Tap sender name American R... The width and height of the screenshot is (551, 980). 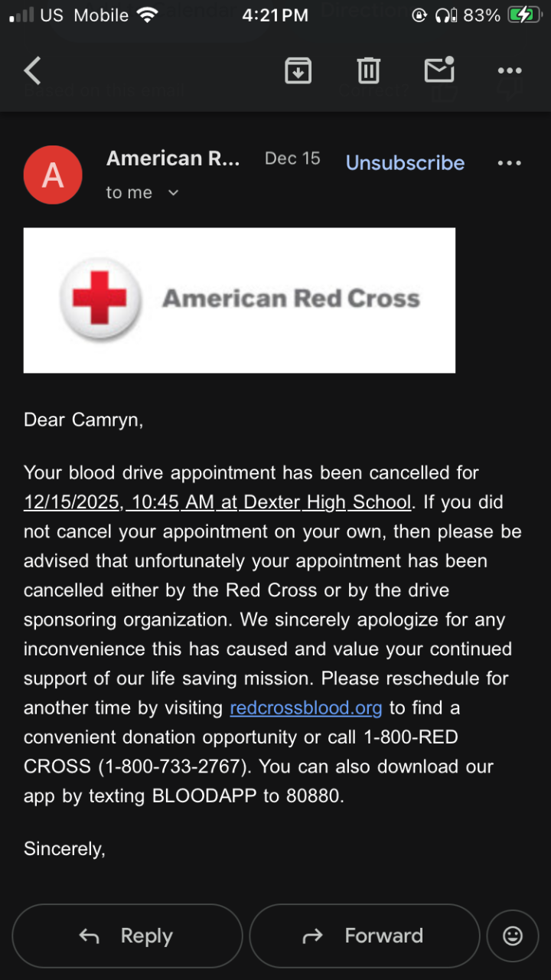[173, 158]
